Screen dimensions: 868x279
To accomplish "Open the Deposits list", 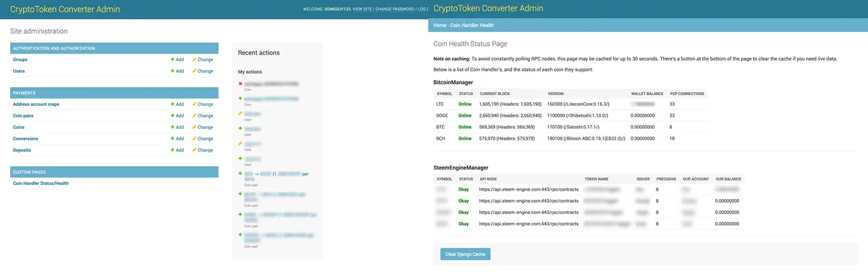I will (22, 150).
